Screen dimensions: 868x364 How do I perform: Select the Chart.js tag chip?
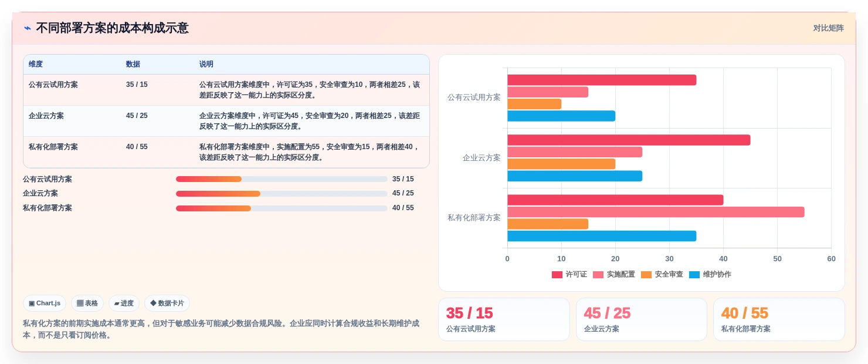click(x=45, y=304)
